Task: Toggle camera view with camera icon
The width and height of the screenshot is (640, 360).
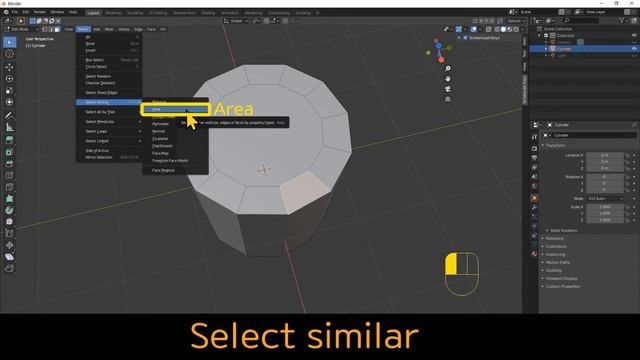Action: pyautogui.click(x=448, y=89)
